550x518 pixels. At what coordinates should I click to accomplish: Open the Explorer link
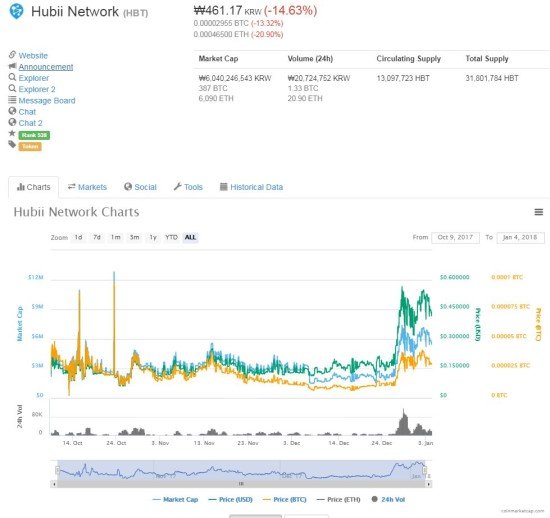(34, 78)
